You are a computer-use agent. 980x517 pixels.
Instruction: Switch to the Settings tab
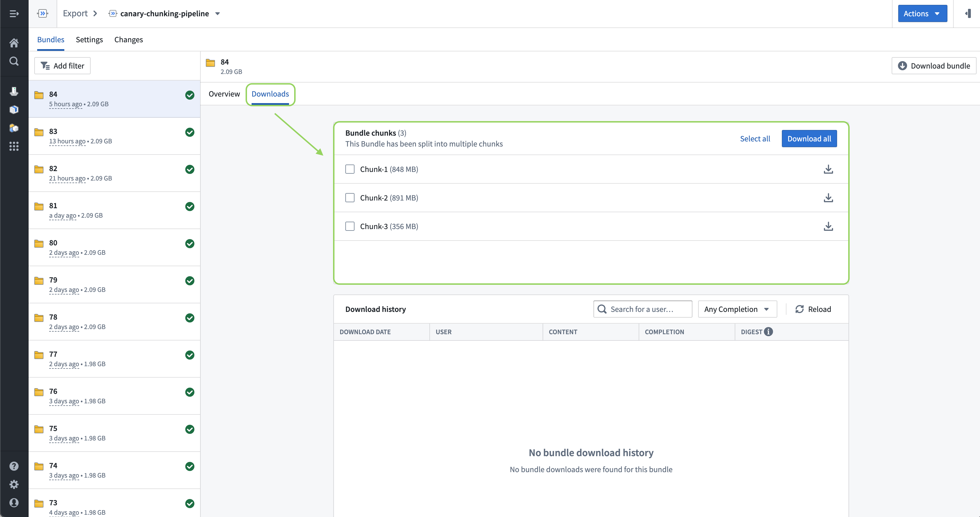click(89, 39)
